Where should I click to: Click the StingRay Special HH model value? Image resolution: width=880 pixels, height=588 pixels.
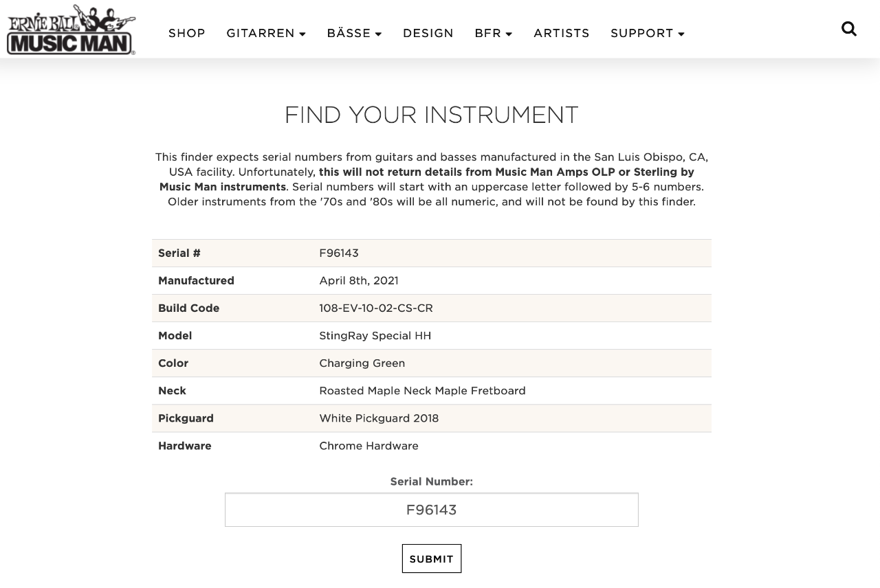point(375,335)
